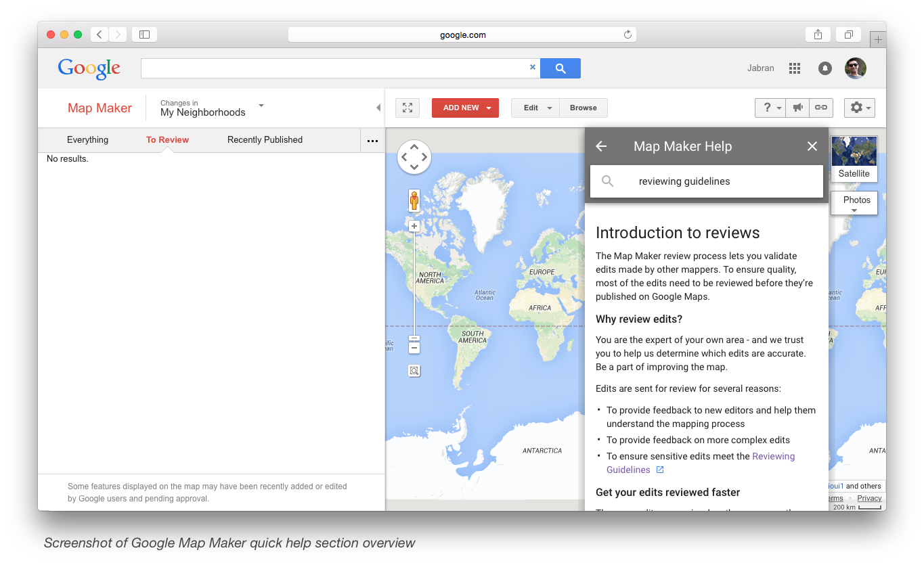Reload the page in the address bar
Screen dimensions: 924x565
(628, 35)
